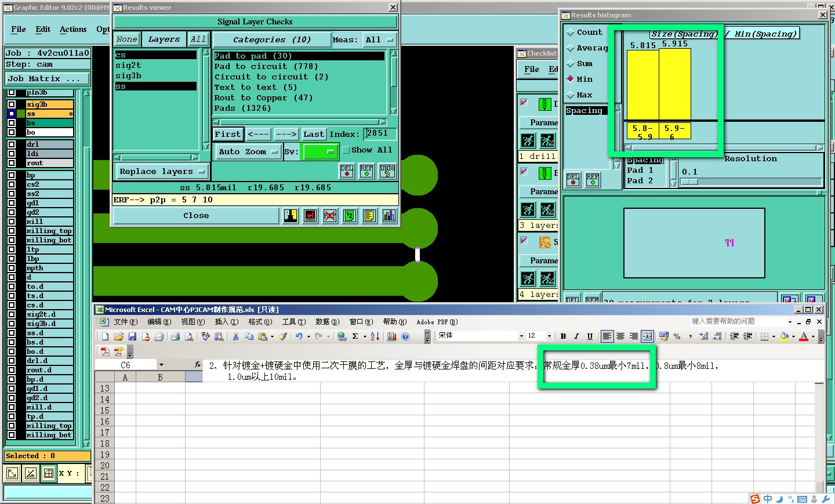Open Edit menu in Graphic Editor
This screenshot has height=504, width=835.
coord(43,30)
